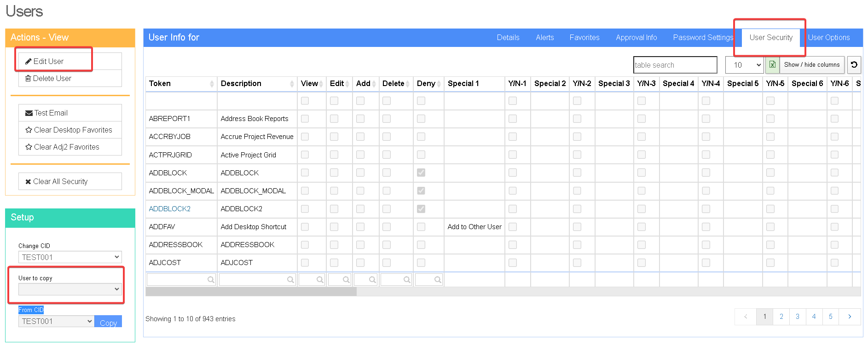Click the trash icon for Delete User

tap(28, 78)
